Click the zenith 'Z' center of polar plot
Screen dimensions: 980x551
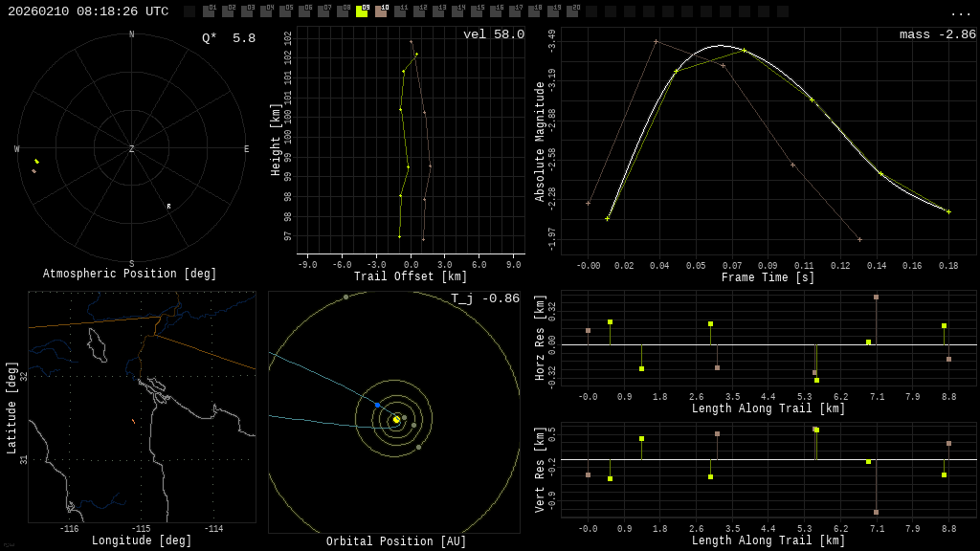(x=132, y=149)
